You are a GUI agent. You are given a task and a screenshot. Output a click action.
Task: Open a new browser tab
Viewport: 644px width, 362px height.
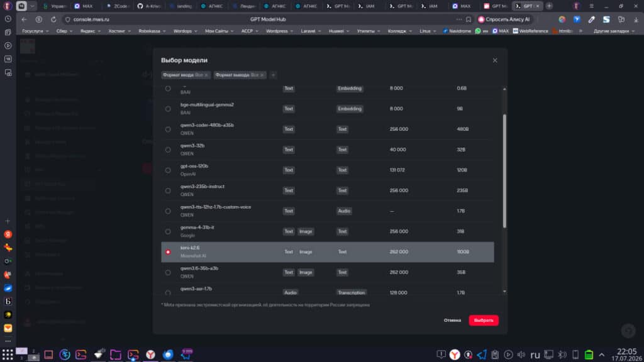pos(549,6)
